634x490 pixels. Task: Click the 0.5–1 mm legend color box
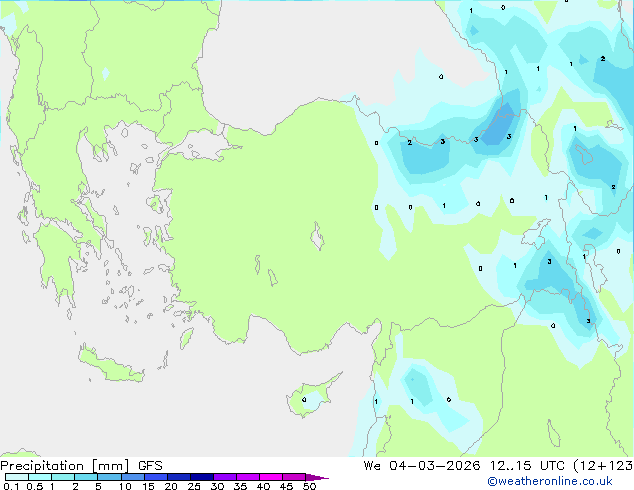[x=40, y=477]
